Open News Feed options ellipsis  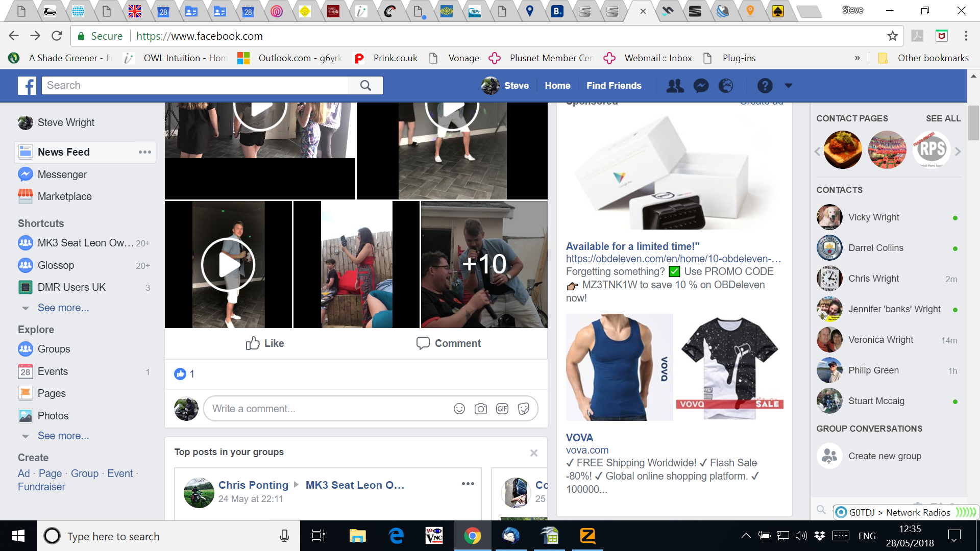point(145,152)
